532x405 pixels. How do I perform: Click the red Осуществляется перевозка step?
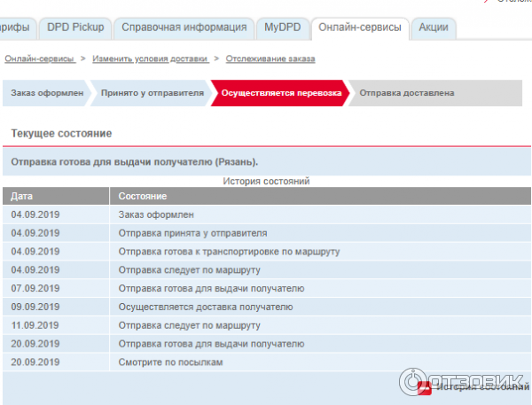click(x=280, y=93)
